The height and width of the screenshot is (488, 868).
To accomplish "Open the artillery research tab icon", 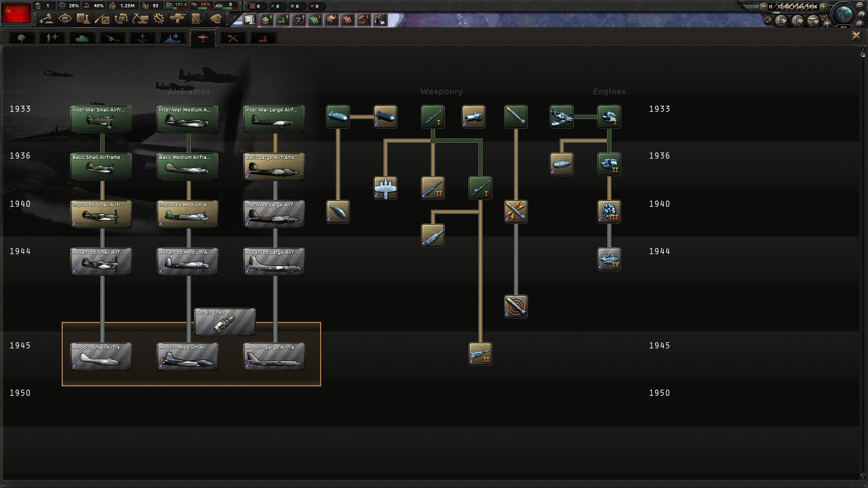I will (x=113, y=38).
